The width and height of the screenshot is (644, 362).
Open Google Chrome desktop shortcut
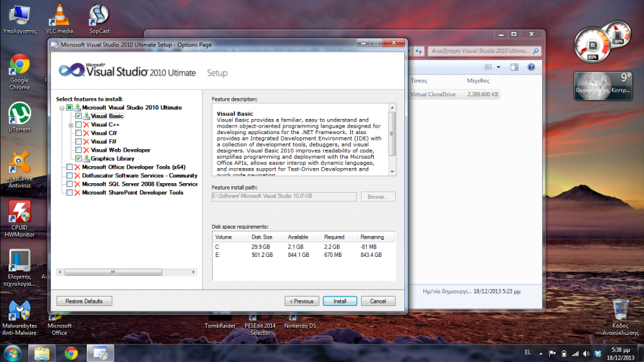[x=19, y=72]
